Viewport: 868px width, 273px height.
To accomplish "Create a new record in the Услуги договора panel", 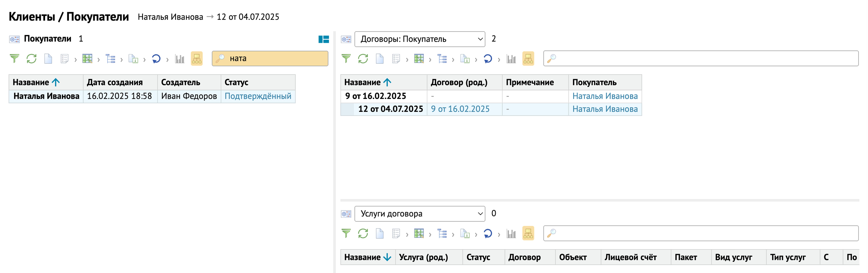I will coord(380,233).
